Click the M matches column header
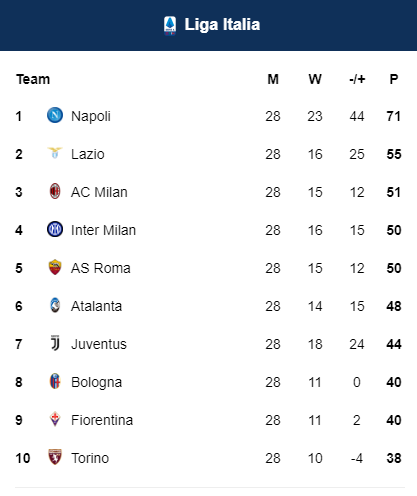Screen dimensions: 417x496 pos(273,79)
